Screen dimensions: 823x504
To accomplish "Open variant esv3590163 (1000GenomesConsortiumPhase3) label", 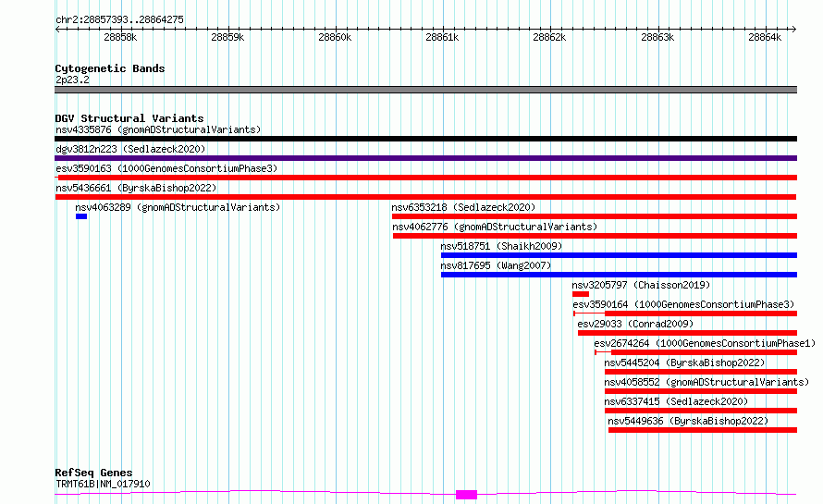I will tap(166, 168).
